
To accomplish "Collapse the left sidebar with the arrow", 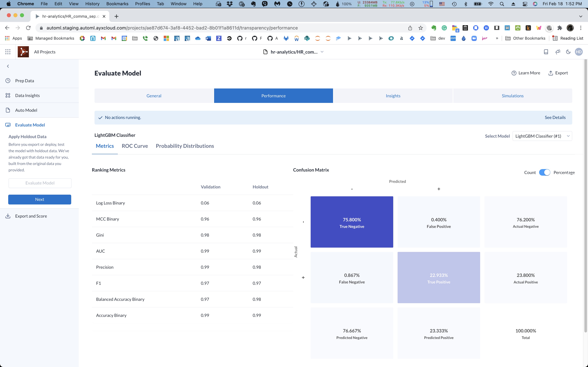I will point(8,66).
